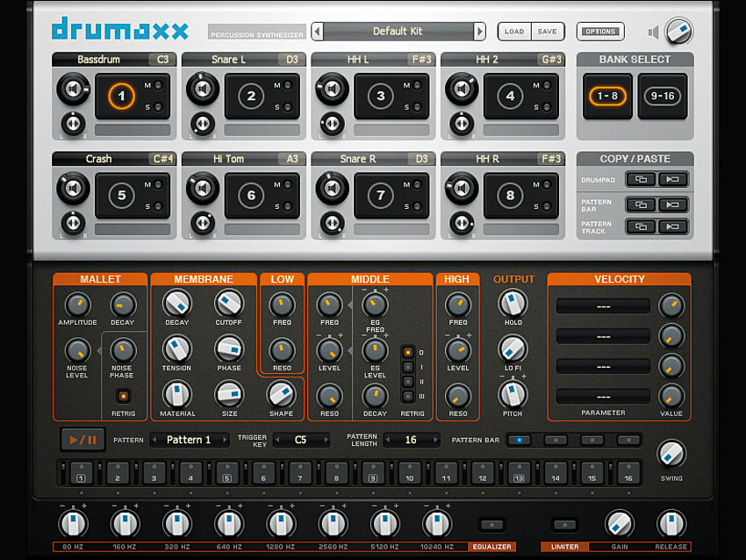This screenshot has height=560, width=746.
Task: Click the Output Lo Fi knob
Action: click(x=513, y=348)
